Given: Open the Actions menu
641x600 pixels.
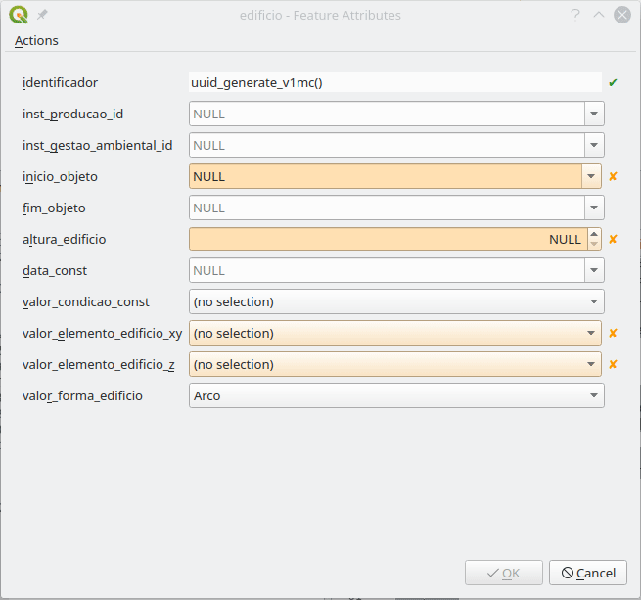Looking at the screenshot, I should click(x=37, y=41).
